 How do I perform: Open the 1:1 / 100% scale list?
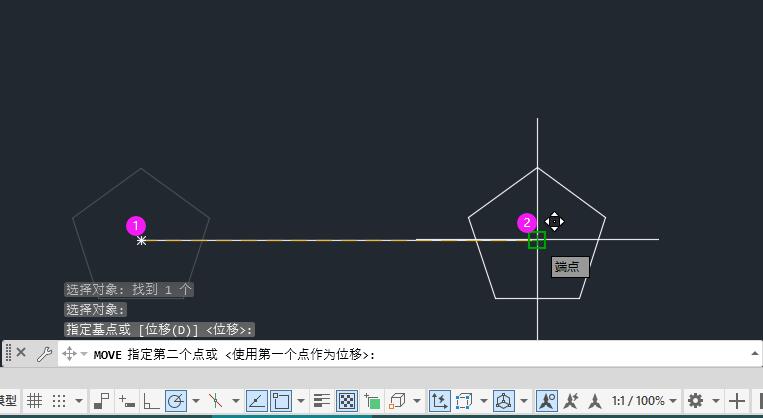click(644, 401)
